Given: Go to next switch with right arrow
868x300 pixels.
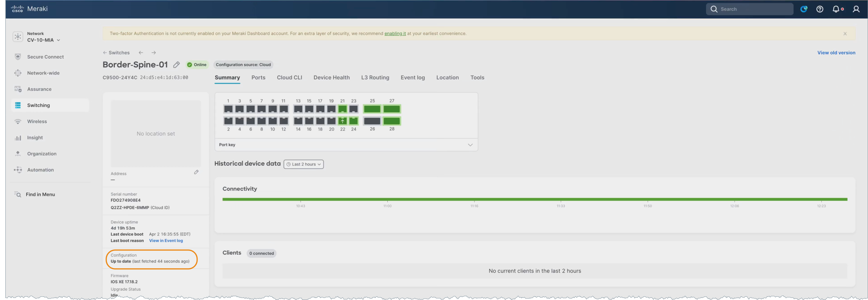Looking at the screenshot, I should (x=154, y=53).
